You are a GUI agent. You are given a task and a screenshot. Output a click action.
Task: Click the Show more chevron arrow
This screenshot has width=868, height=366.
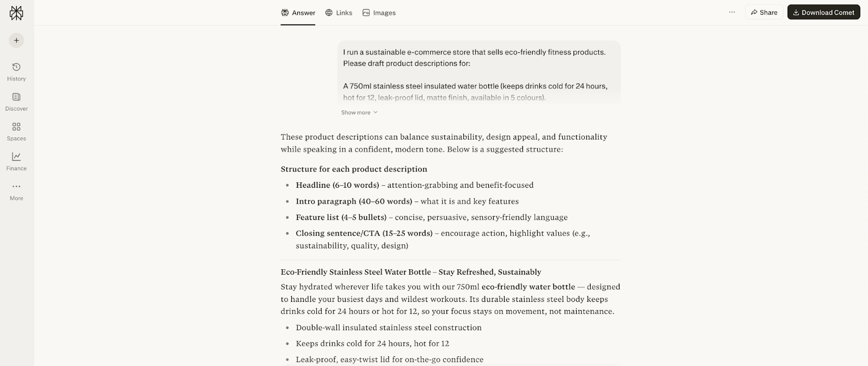tap(374, 112)
